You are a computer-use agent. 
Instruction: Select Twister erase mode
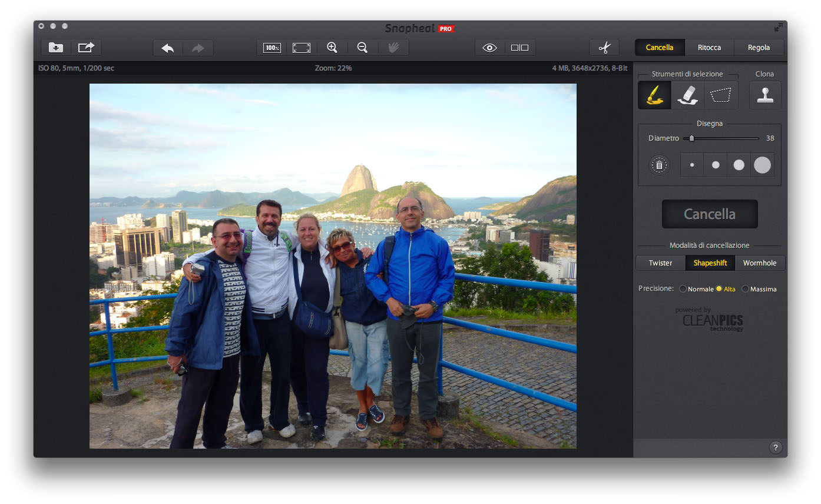pos(661,263)
